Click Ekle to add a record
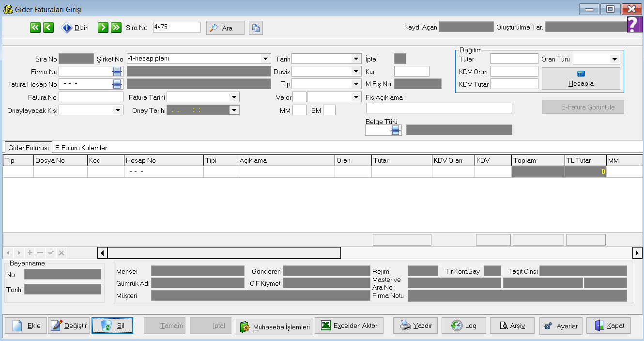Screen dimensions: 644x341 (x=25, y=326)
